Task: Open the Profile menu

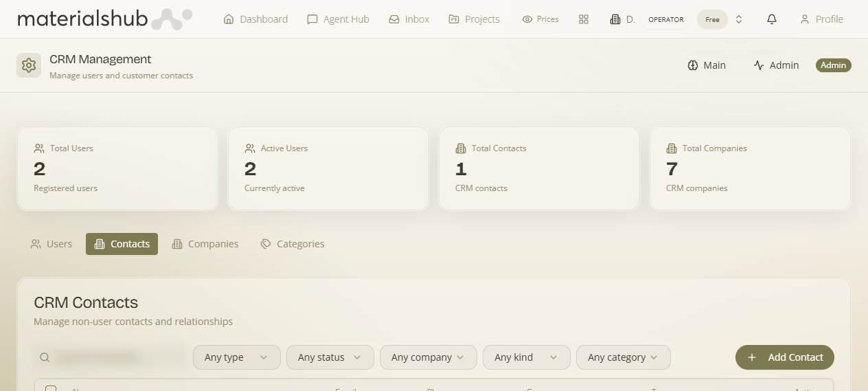Action: [821, 19]
